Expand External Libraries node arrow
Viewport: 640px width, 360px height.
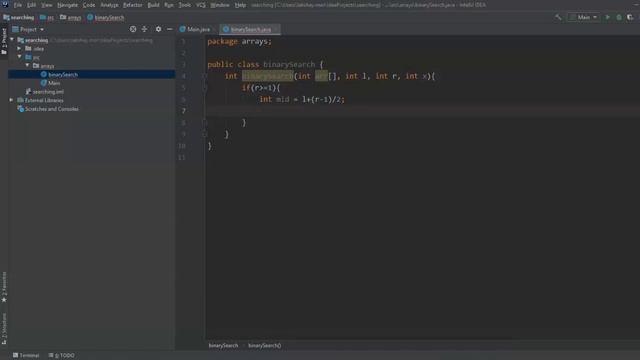pyautogui.click(x=11, y=100)
